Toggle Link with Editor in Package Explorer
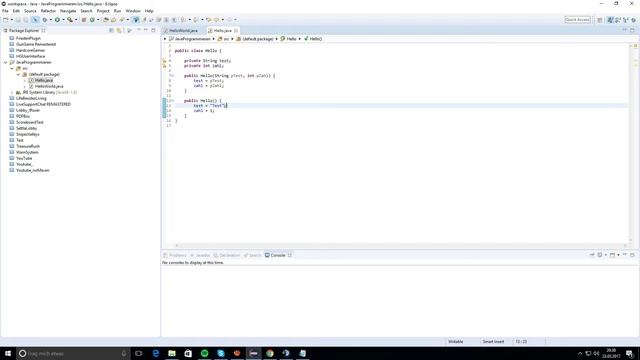The width and height of the screenshot is (640, 360). (119, 30)
